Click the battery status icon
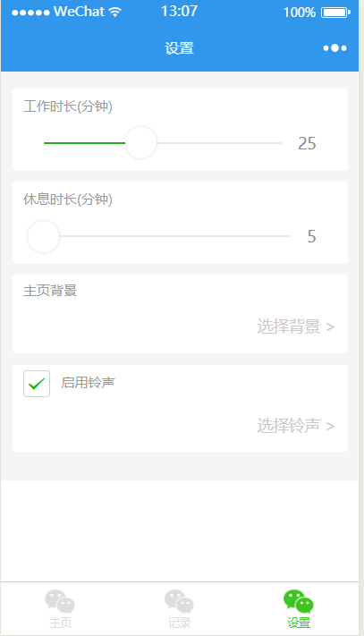 pyautogui.click(x=335, y=13)
